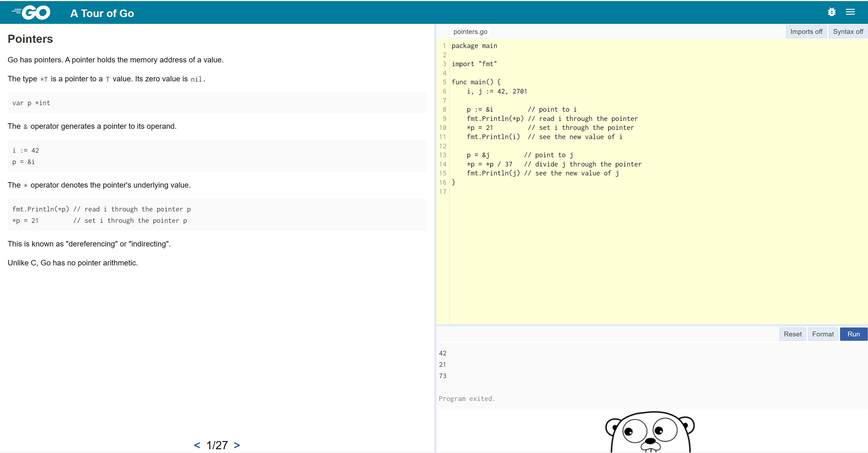Reset the code editor
The width and height of the screenshot is (868, 453).
point(792,334)
